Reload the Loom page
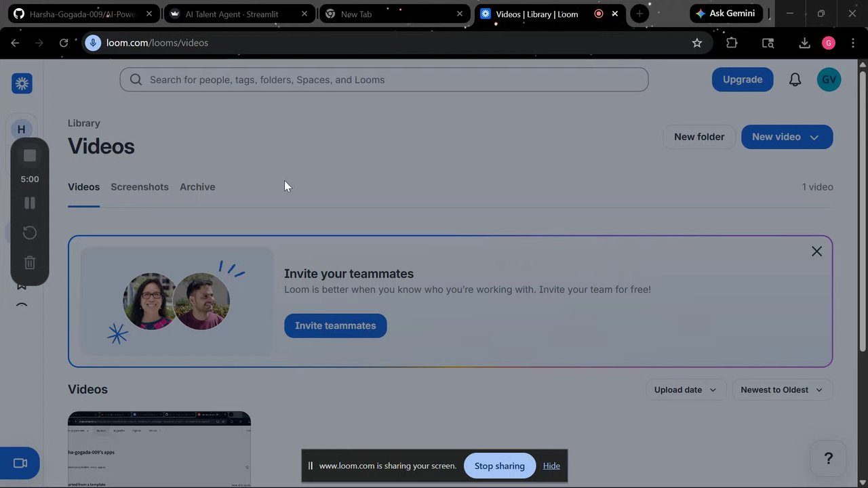Viewport: 868px width, 488px height. tap(64, 43)
